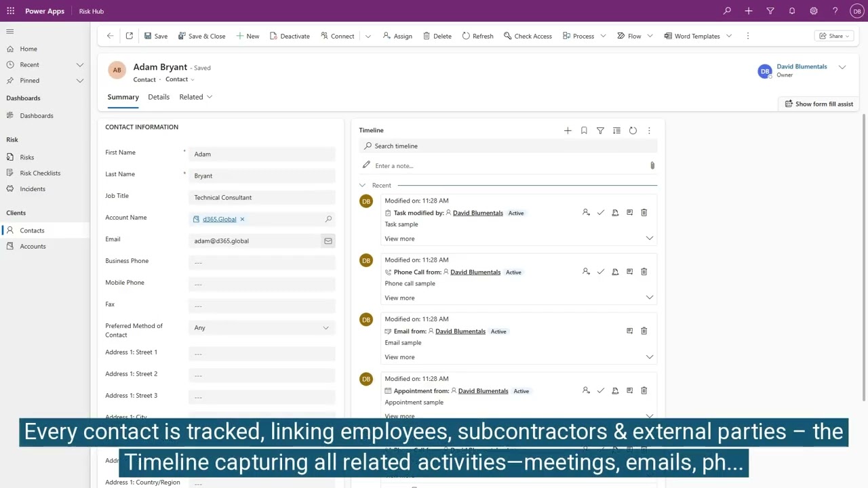Open the d365.Global account link

(x=220, y=219)
